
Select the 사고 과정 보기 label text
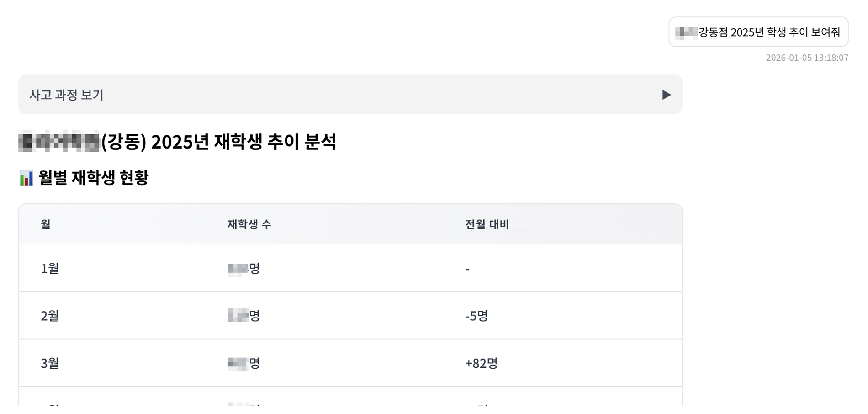67,95
